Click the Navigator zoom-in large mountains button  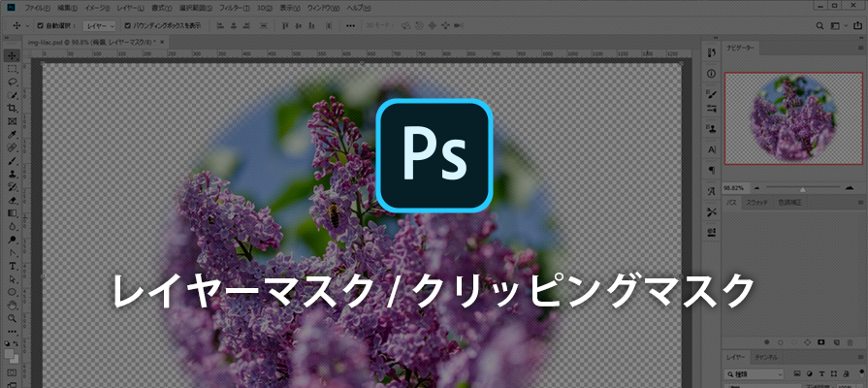(850, 188)
